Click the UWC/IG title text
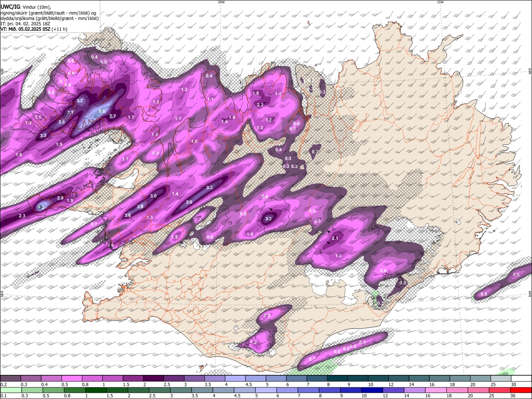This screenshot has height=399, width=532. point(10,7)
